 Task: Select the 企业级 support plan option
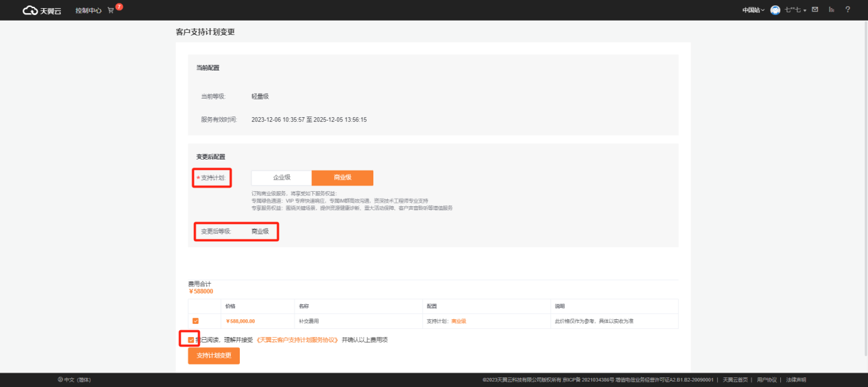tap(282, 177)
